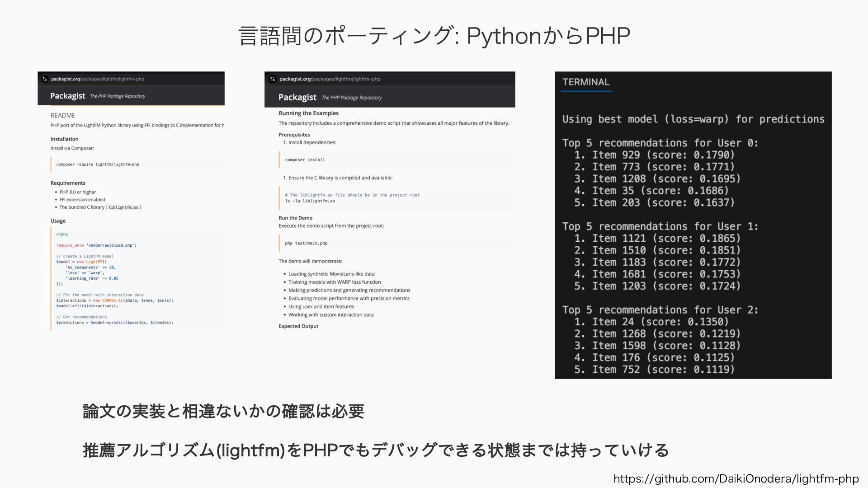Click 'Loading synthetic MovieLens-like data' bullet
Viewport: 868px width, 488px height.
tap(331, 274)
